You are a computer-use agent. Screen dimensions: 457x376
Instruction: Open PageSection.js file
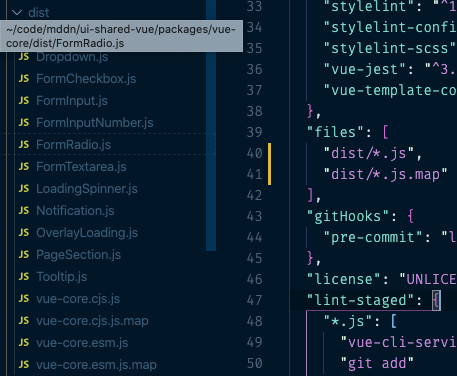tap(78, 255)
